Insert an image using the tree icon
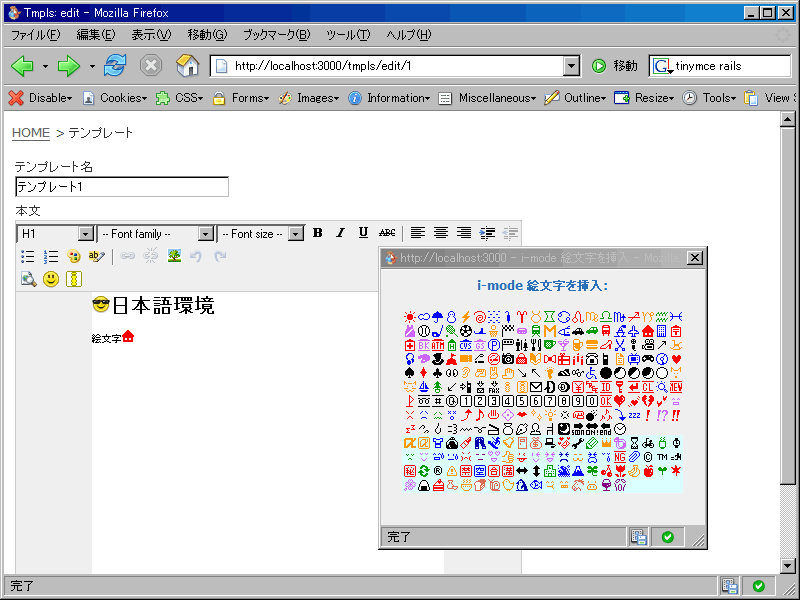The height and width of the screenshot is (600, 800). click(x=174, y=256)
